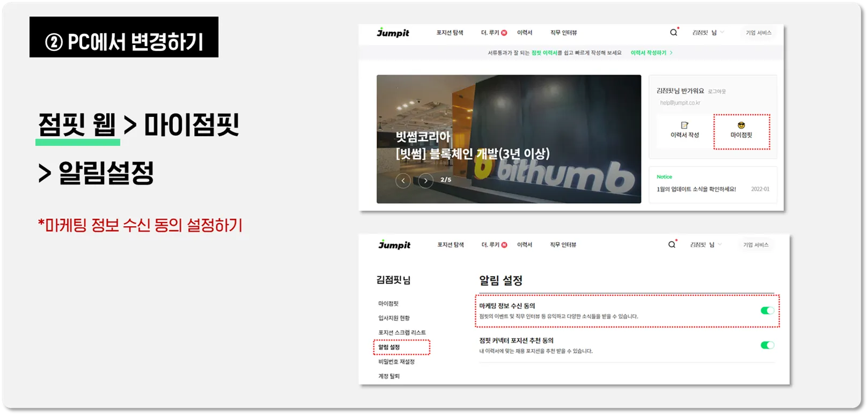868x415 pixels.
Task: Select 비밀번호 재설정 in the sidebar
Action: [x=396, y=361]
